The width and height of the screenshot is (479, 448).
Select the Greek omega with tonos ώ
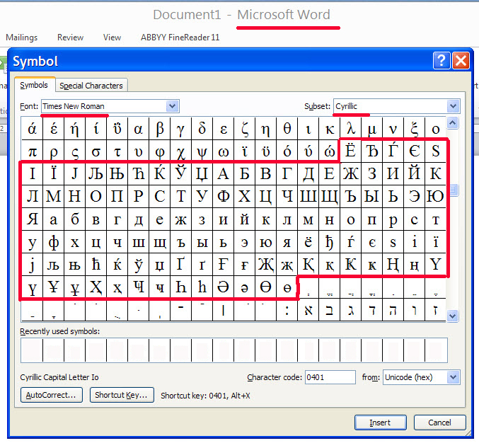[x=329, y=151]
